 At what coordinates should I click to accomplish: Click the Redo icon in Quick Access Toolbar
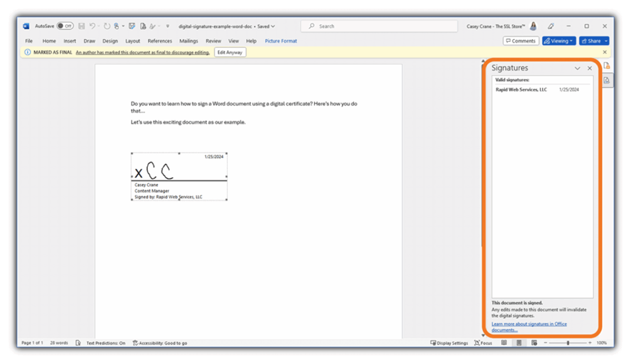tap(107, 26)
